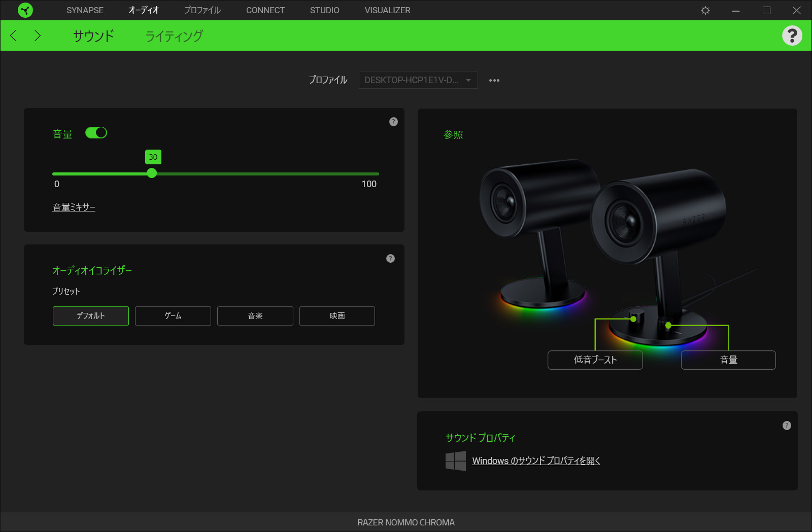
Task: Minimize the Synapse window
Action: [736, 10]
